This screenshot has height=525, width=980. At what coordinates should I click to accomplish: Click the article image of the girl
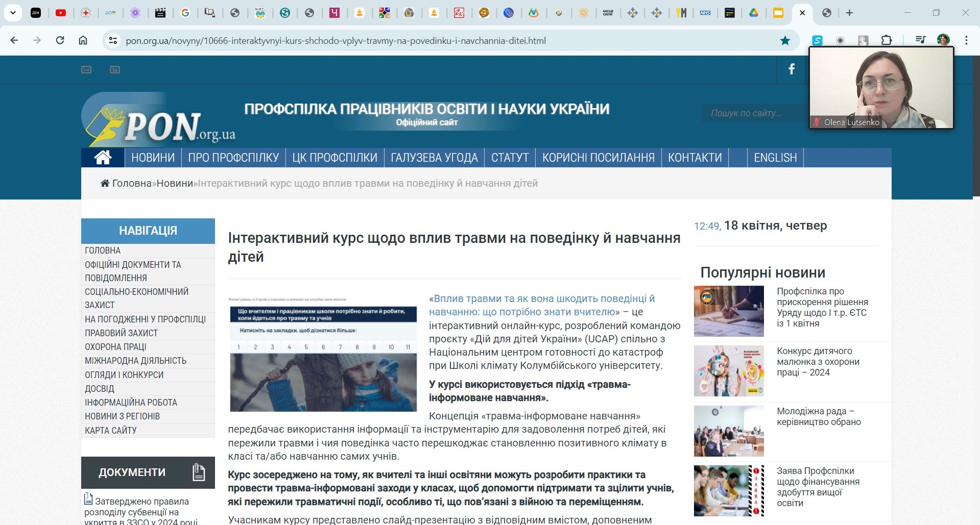coord(323,353)
